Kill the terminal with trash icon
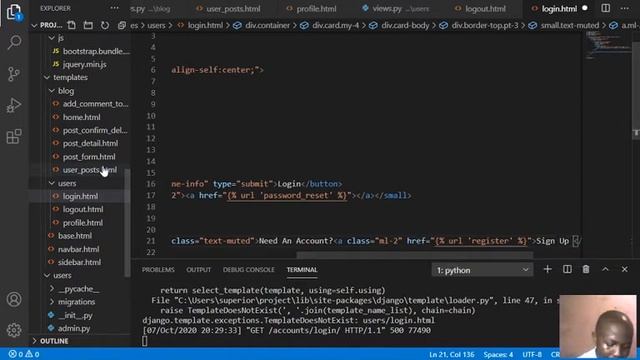Image resolution: width=640 pixels, height=360 pixels. coord(586,269)
